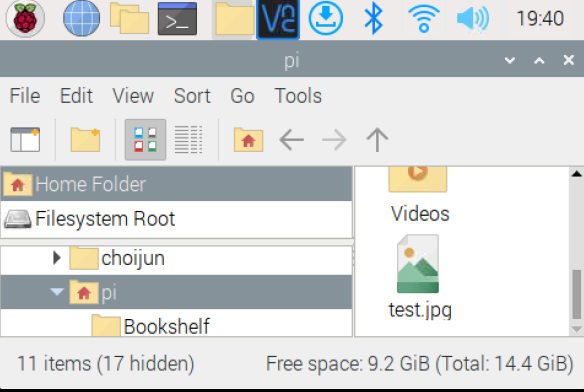The image size is (584, 392).
Task: Expand the choijun folder arrow
Action: [57, 257]
